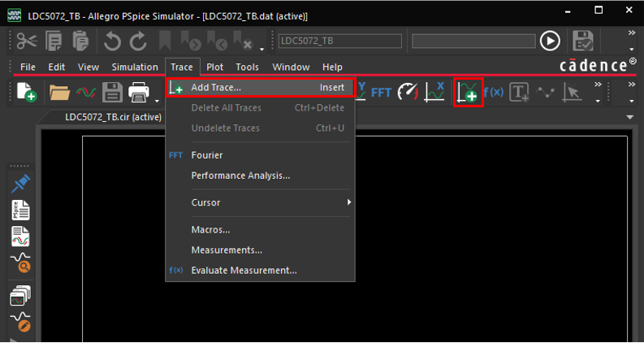Click the Add Trace toolbar icon
Viewport: 644px width, 343px height.
point(468,92)
